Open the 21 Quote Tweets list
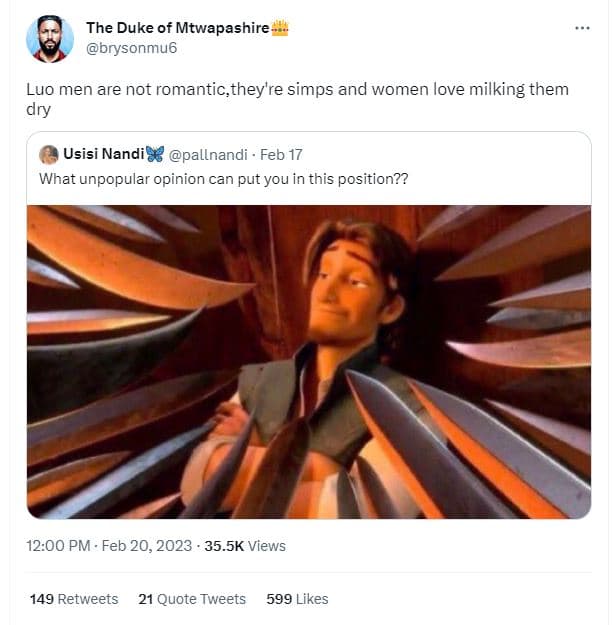 coord(192,599)
